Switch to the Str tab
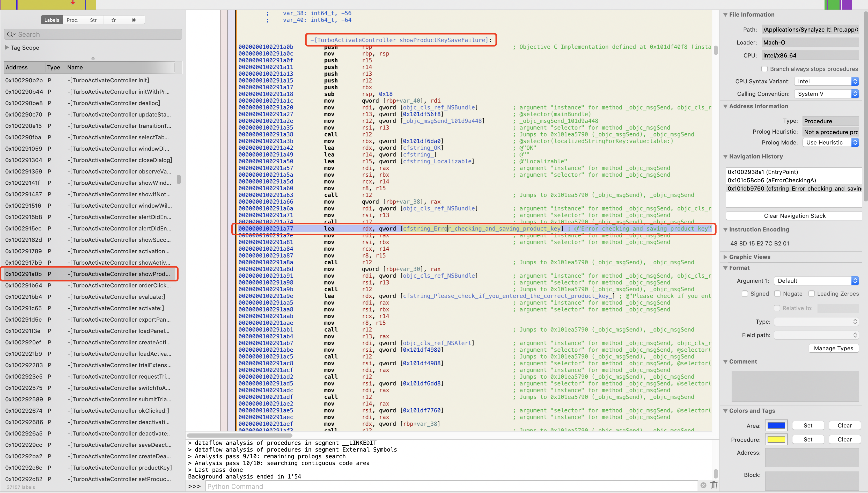This screenshot has height=493, width=868. (93, 20)
